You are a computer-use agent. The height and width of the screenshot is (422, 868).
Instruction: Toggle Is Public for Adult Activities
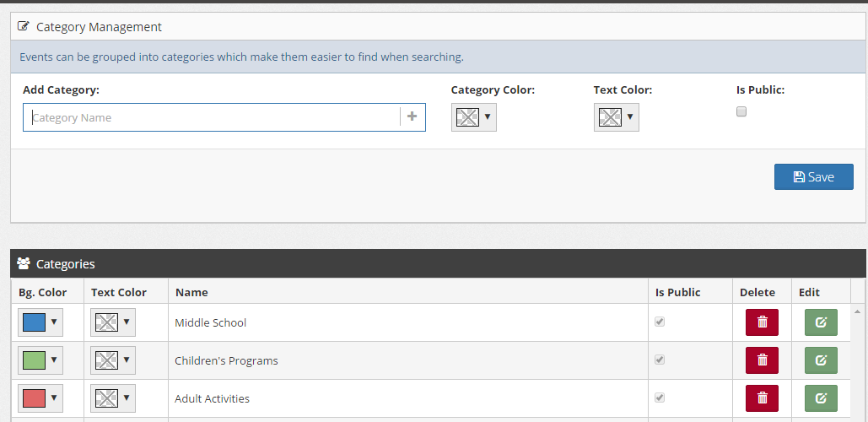[x=660, y=398]
